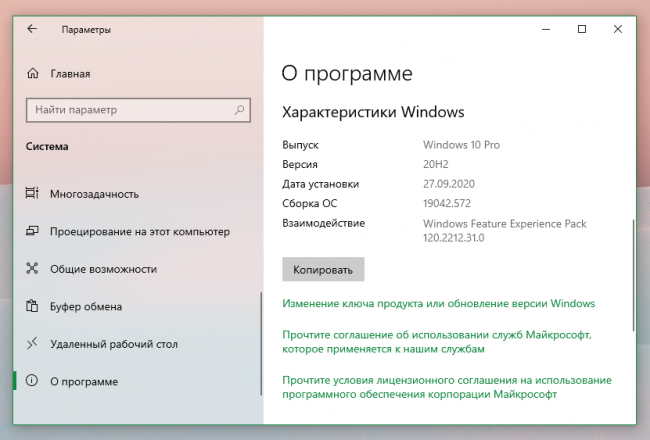Click the OS build 19042.572 value
Image resolution: width=650 pixels, height=440 pixels.
447,203
